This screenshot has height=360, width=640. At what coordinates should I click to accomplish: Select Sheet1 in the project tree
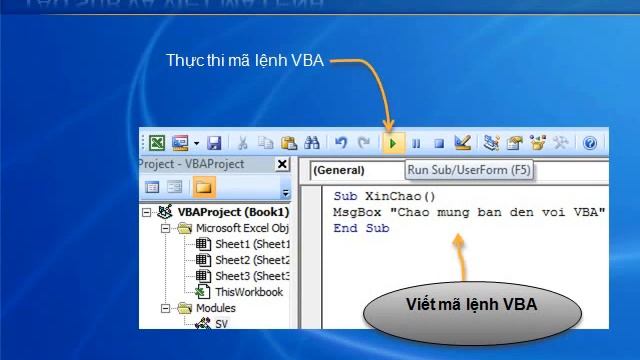click(x=252, y=244)
